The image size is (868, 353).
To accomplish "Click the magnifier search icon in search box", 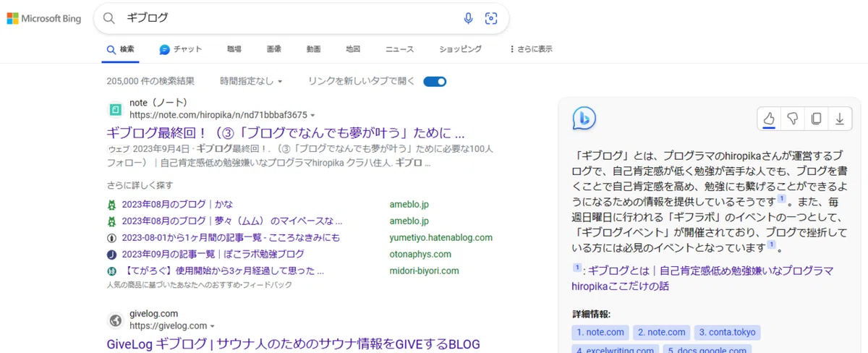I will coord(109,18).
